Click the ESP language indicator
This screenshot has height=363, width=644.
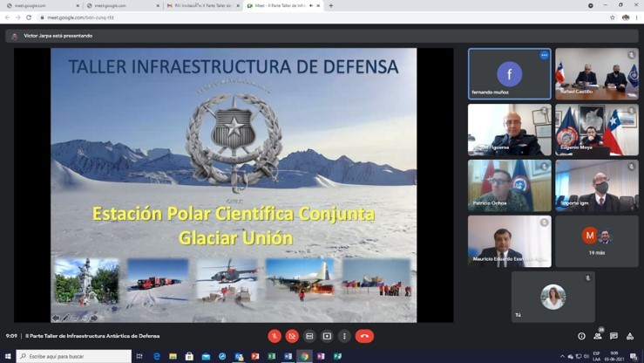(597, 356)
